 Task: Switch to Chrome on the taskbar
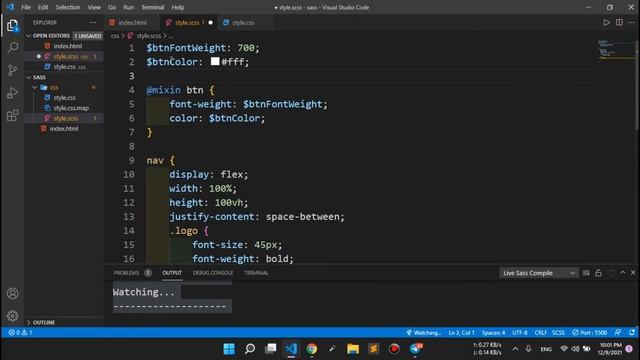click(x=312, y=349)
